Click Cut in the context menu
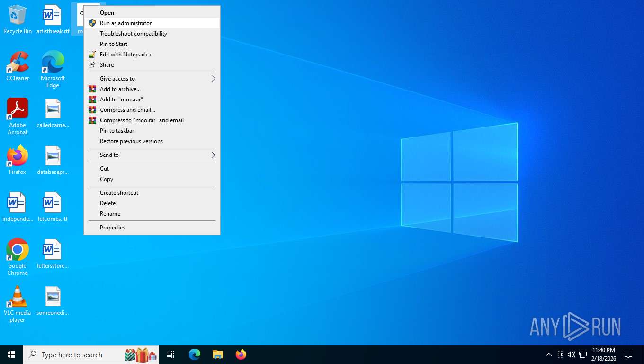Screen dimensions: 644x364 click(x=152, y=169)
